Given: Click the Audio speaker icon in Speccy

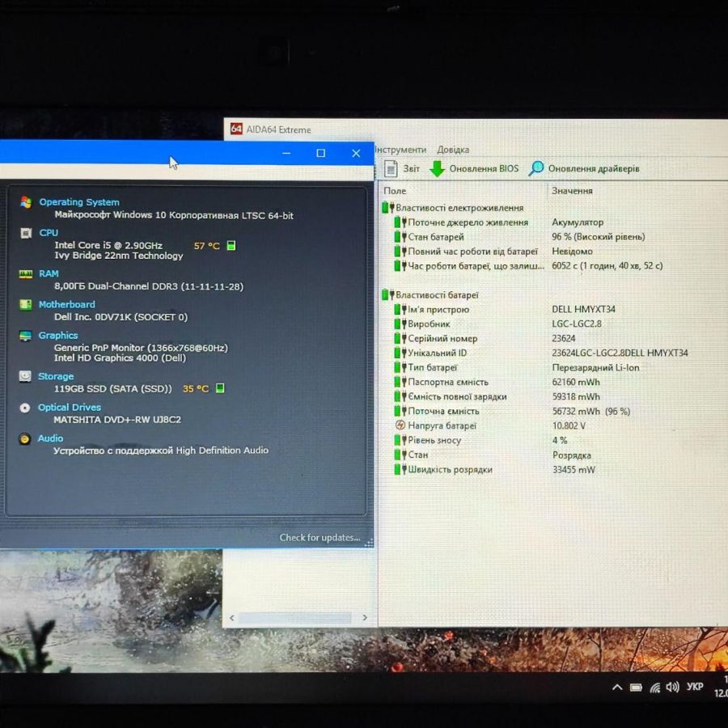Looking at the screenshot, I should 24,438.
